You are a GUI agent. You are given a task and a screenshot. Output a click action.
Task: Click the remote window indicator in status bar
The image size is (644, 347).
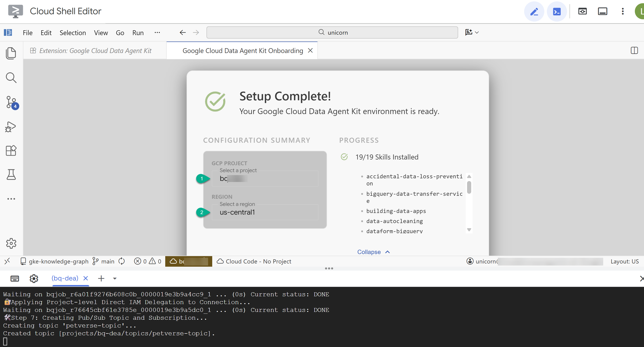pyautogui.click(x=7, y=261)
